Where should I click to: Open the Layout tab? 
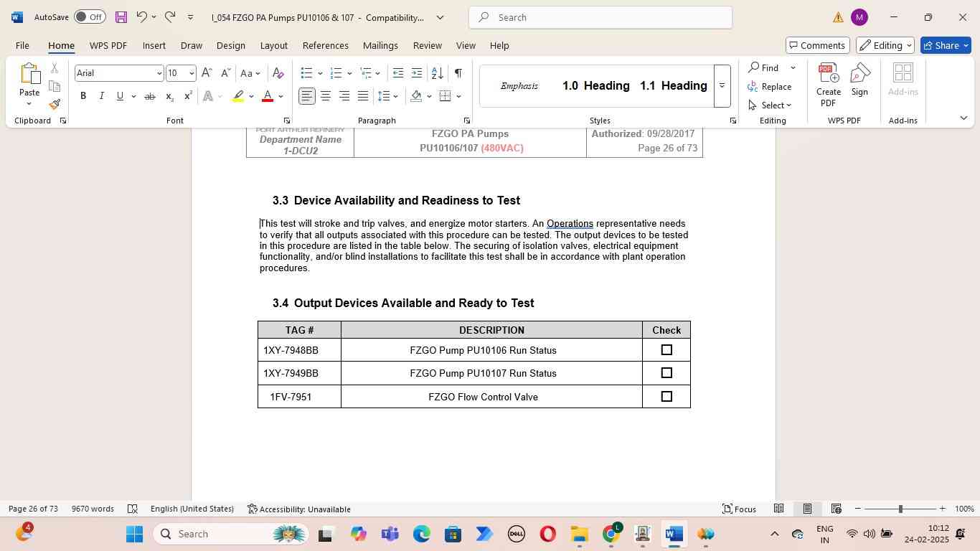(273, 45)
